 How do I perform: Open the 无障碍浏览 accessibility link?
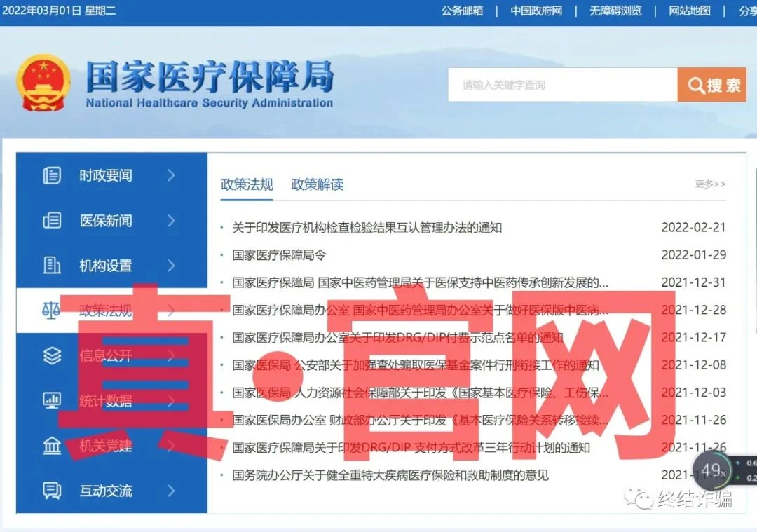click(615, 11)
